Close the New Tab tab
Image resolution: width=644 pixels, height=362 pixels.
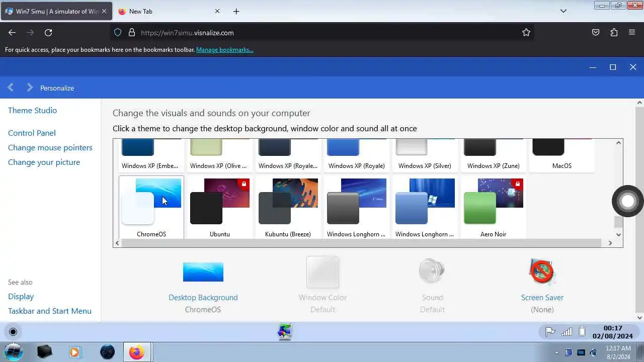click(217, 11)
